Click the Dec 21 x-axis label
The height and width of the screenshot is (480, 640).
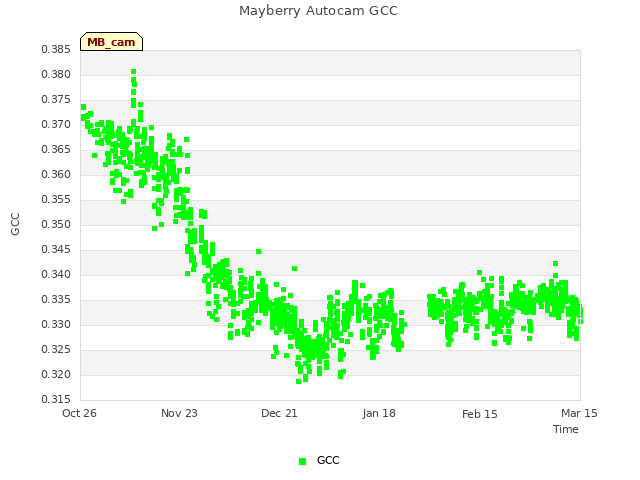pos(279,413)
